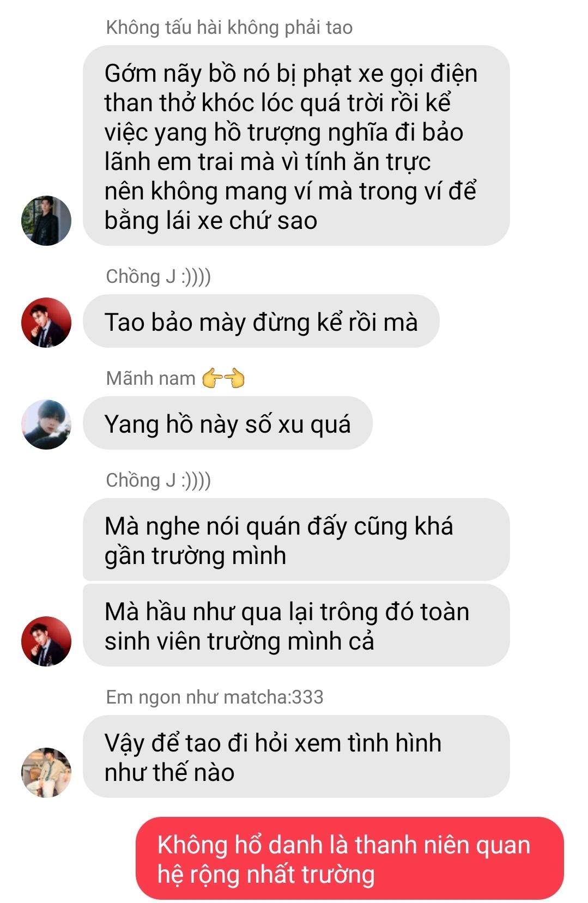Tap red sent message 'Không hổ danh là thanh niên'

tap(349, 858)
